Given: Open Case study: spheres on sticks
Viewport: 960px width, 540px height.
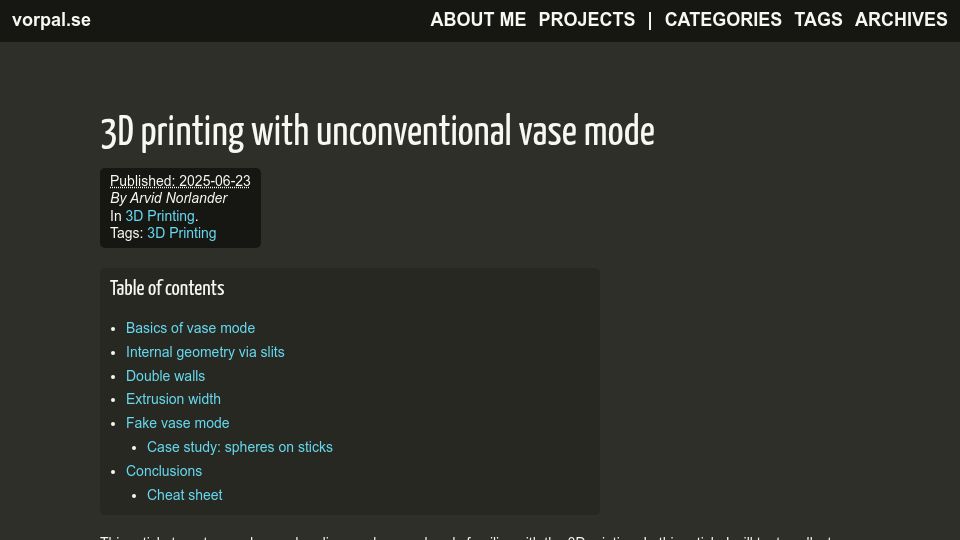Looking at the screenshot, I should 240,447.
